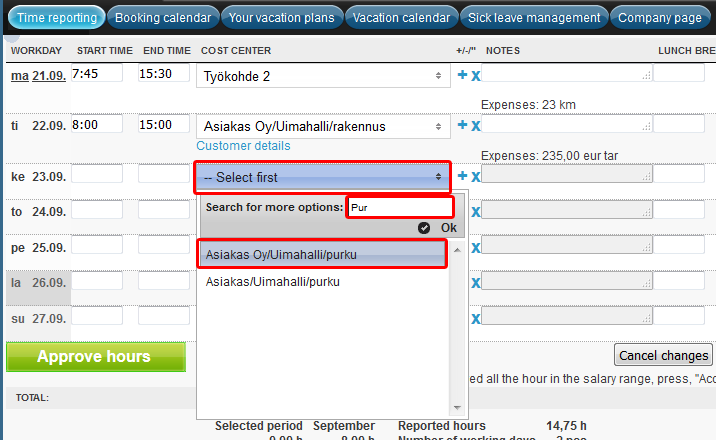The height and width of the screenshot is (440, 716).
Task: Open the Customer details link
Action: 243,146
